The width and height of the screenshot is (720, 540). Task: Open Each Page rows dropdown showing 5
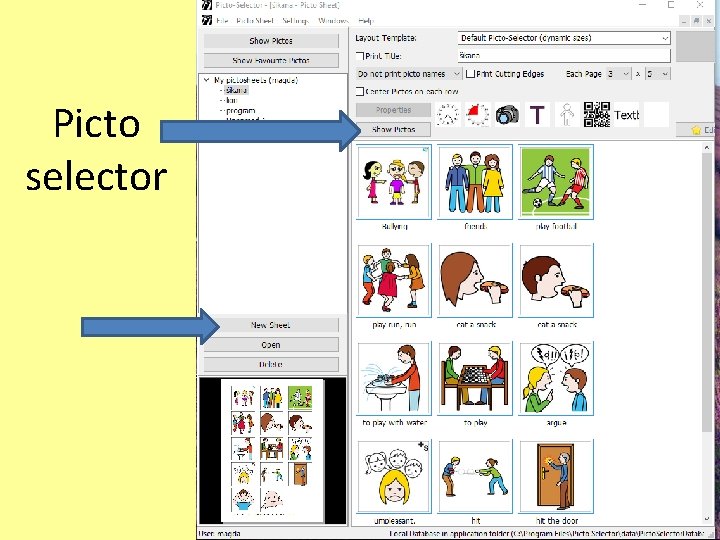[658, 73]
